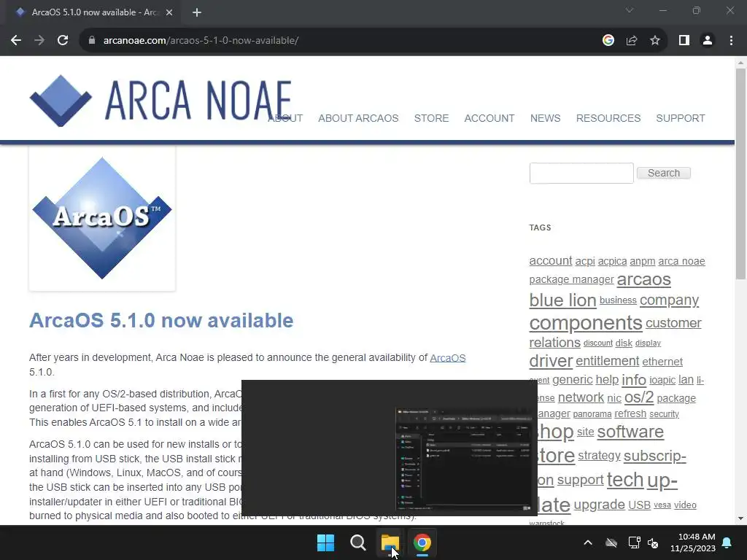This screenshot has width=747, height=560.
Task: Click the page vertical scrollbar thumb
Action: coord(740,174)
